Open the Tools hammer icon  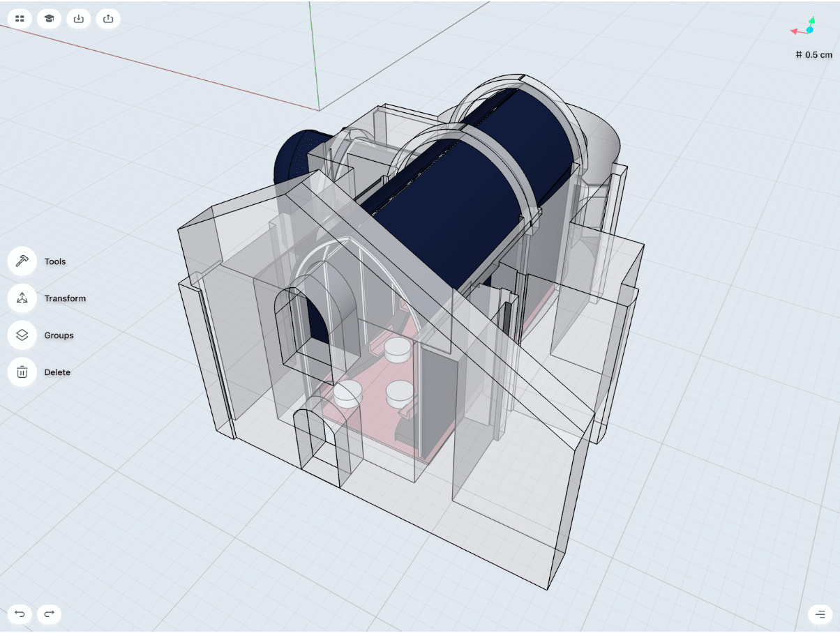(22, 261)
